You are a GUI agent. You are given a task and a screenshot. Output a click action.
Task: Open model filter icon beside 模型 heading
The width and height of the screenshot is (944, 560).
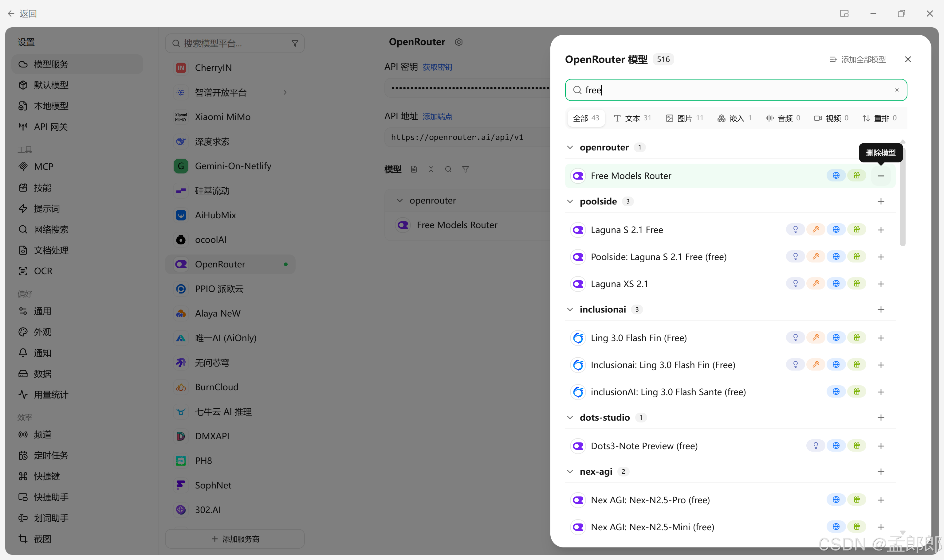pyautogui.click(x=465, y=169)
